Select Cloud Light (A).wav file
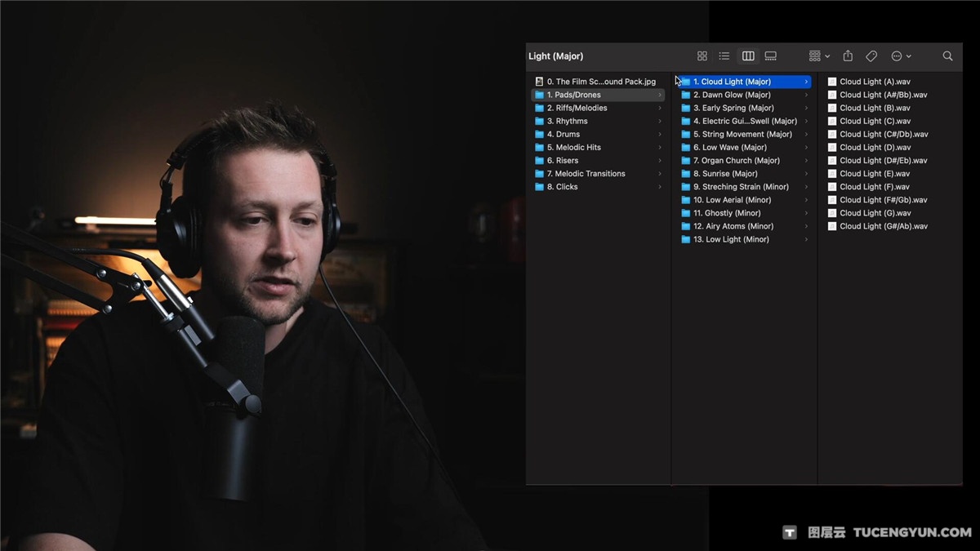980x551 pixels. pyautogui.click(x=869, y=82)
